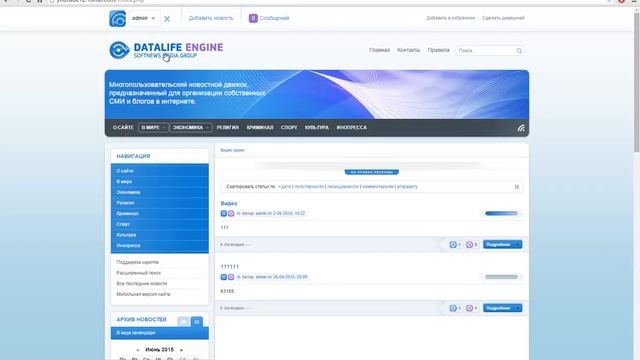Open the Сообщений link
This screenshot has width=640, height=360.
pyautogui.click(x=274, y=18)
